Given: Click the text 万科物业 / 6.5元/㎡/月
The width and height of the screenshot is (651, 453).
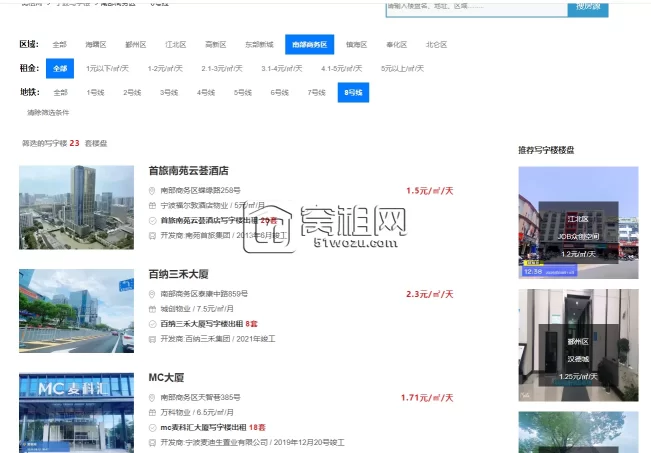Looking at the screenshot, I should point(197,412).
